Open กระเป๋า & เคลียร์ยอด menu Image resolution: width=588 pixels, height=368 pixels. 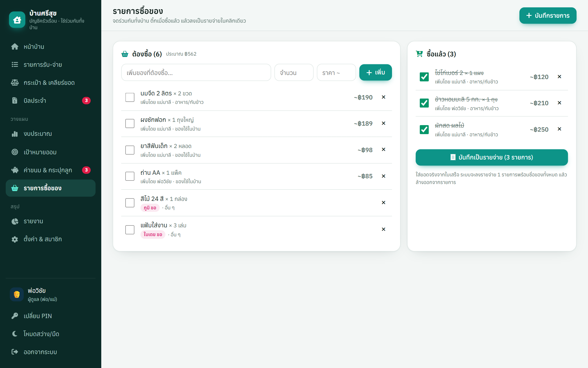point(51,83)
